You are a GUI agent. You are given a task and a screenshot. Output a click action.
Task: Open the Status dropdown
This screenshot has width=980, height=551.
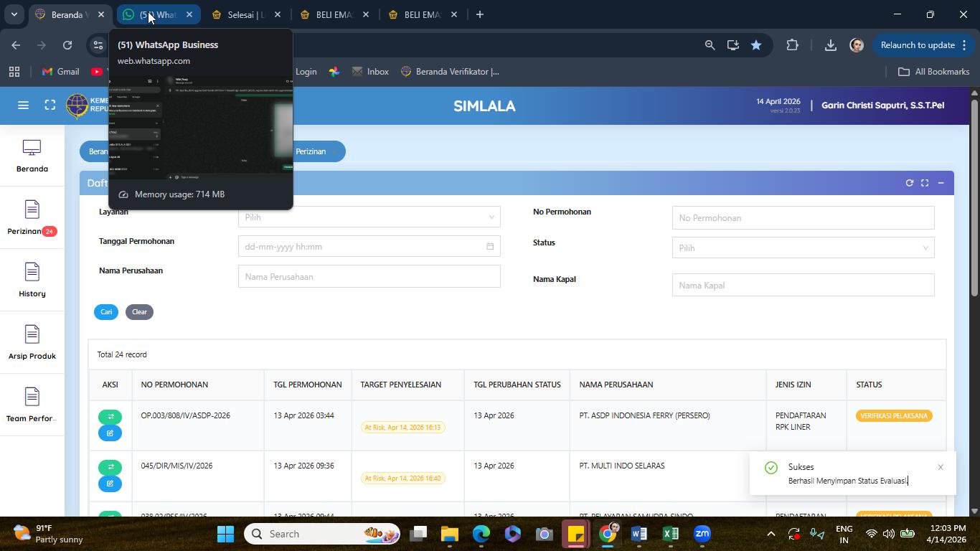coord(803,248)
